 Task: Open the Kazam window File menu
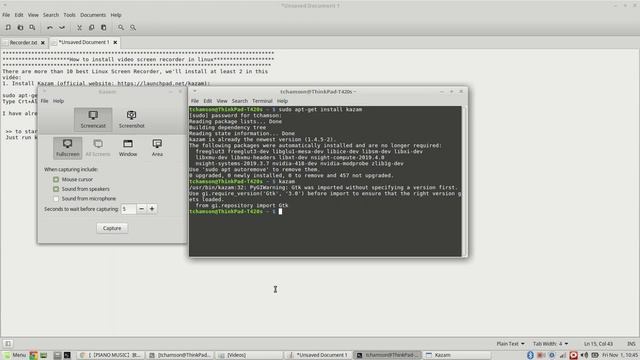44,101
